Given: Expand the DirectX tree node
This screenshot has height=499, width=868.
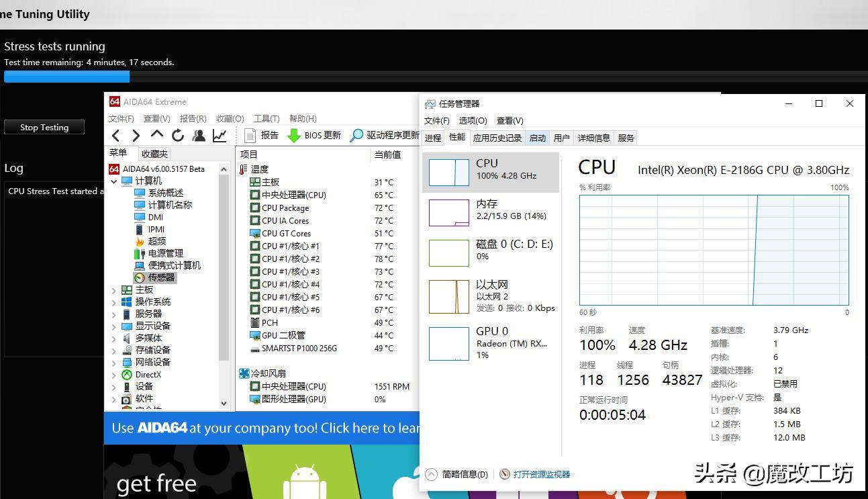Looking at the screenshot, I should pos(113,375).
